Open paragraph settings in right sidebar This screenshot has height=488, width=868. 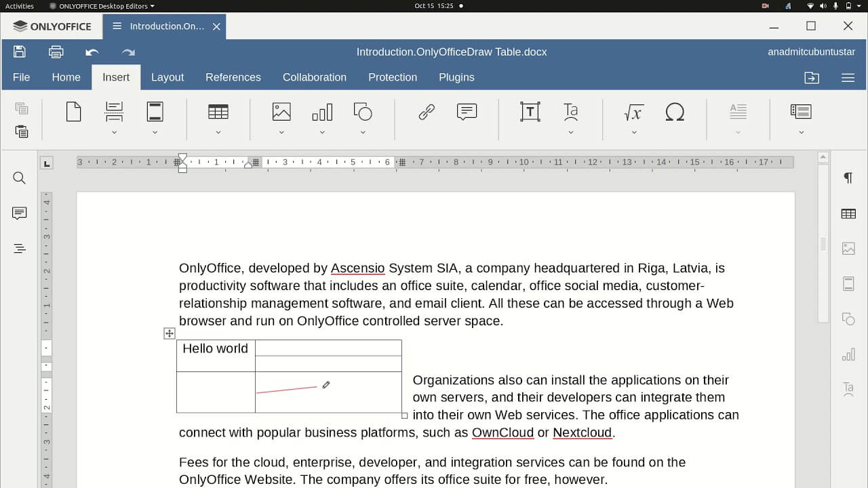(x=848, y=178)
